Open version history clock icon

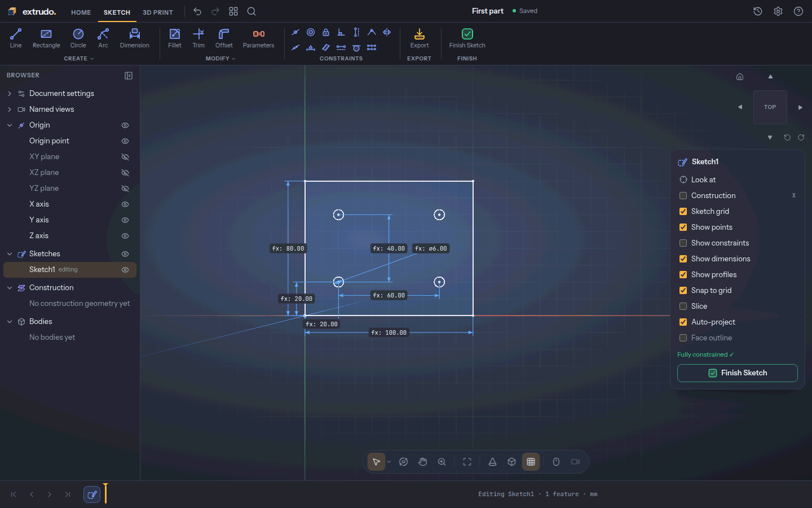[x=758, y=11]
